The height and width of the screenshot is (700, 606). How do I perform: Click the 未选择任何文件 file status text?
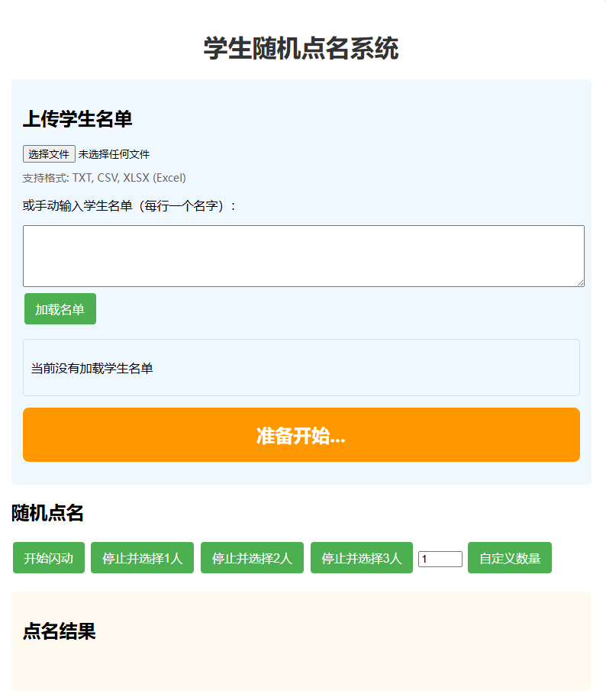114,154
